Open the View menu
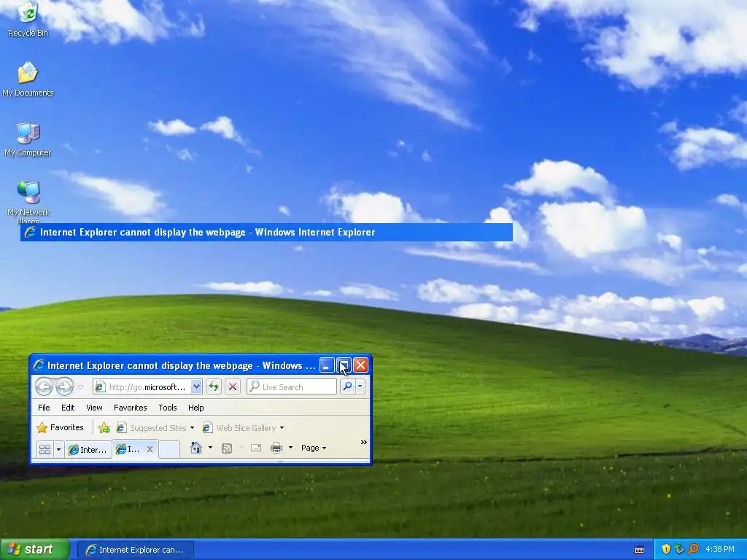Viewport: 747px width, 560px height. click(94, 408)
